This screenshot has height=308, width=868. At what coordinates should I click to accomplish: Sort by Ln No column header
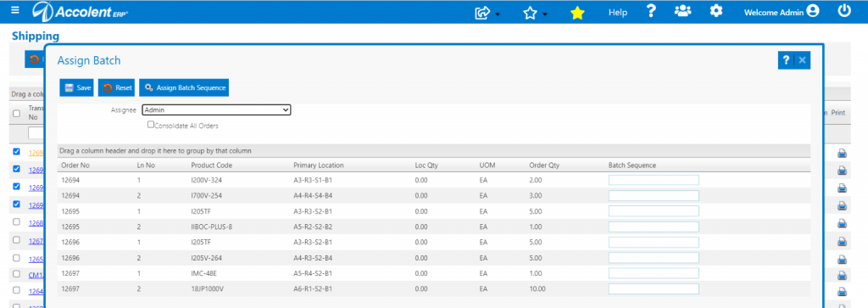coord(147,165)
